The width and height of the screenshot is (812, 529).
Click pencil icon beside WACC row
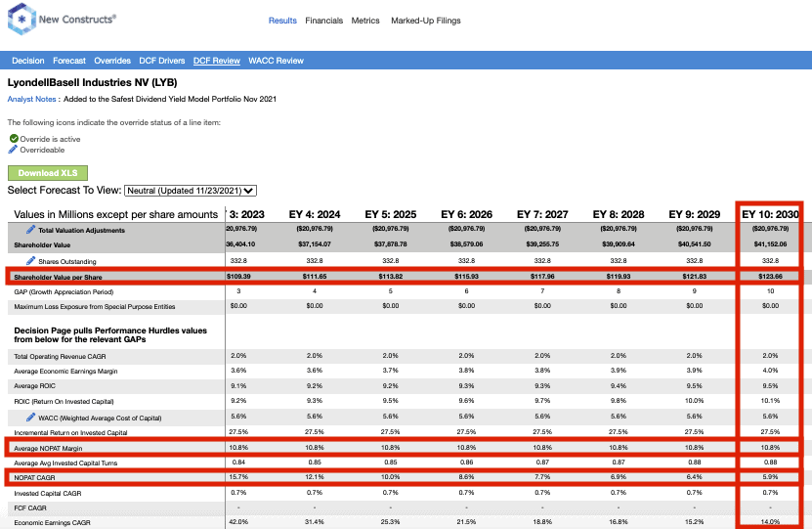pyautogui.click(x=30, y=418)
